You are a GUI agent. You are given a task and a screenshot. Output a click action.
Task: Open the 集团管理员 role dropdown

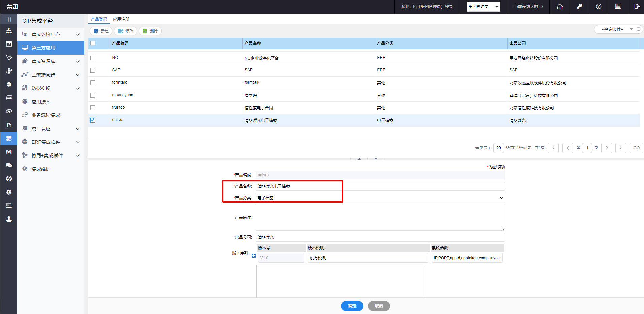(x=483, y=7)
